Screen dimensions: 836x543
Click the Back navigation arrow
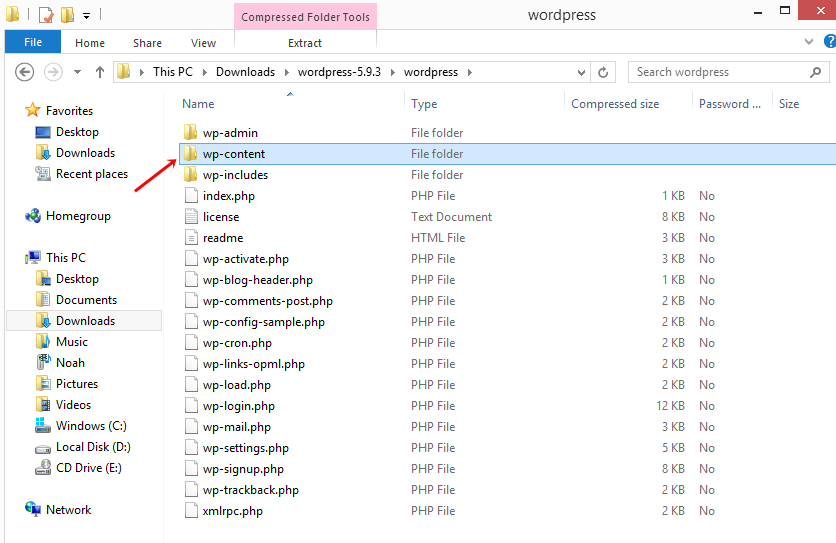click(x=25, y=72)
